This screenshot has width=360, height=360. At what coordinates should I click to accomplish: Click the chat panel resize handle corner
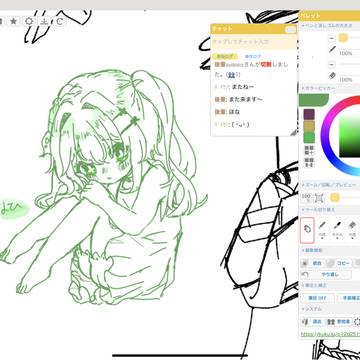tap(293, 133)
